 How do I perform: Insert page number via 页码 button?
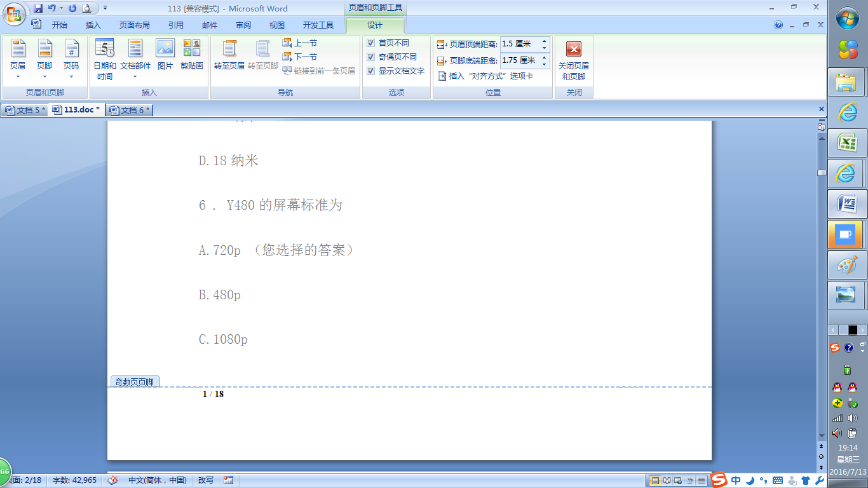tap(71, 60)
